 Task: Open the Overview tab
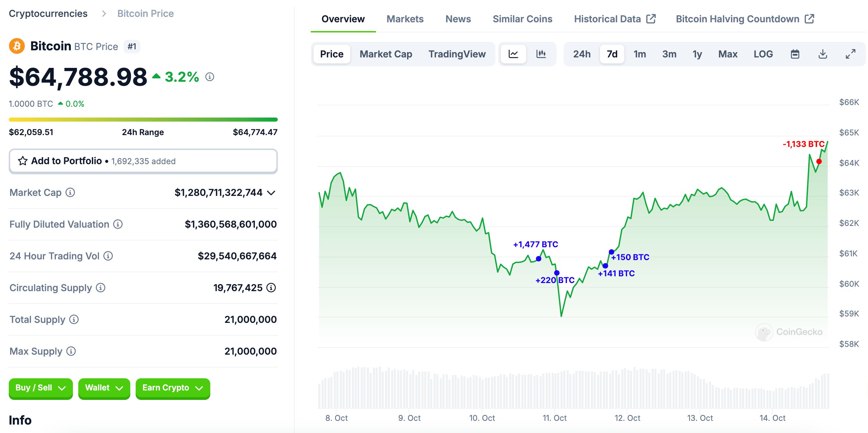[343, 19]
